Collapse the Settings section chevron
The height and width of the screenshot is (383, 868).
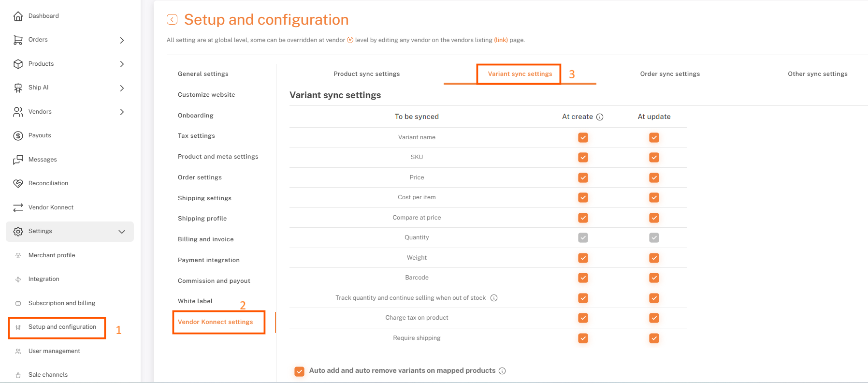click(x=122, y=232)
